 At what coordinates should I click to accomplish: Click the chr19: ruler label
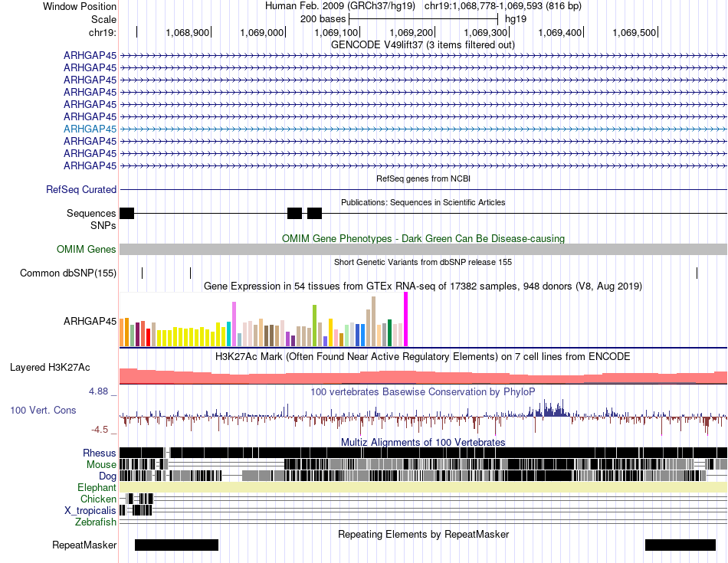102,32
